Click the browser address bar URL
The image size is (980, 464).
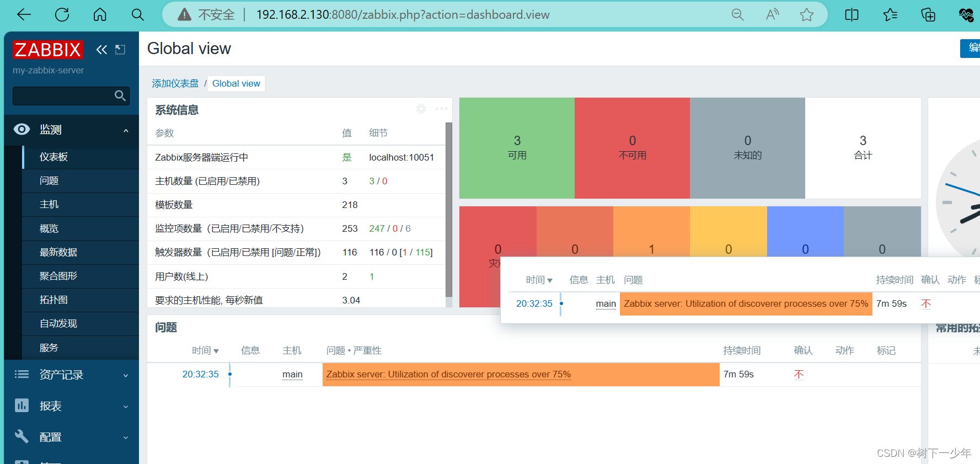tap(403, 15)
